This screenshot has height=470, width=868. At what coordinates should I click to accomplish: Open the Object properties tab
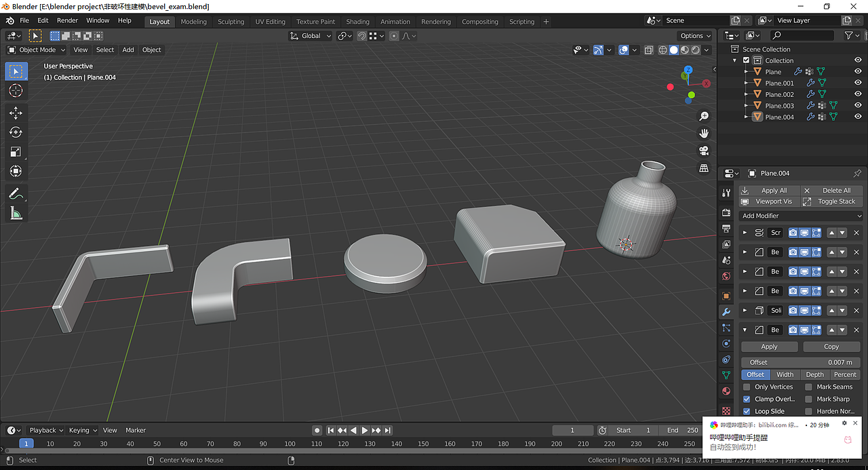[726, 296]
